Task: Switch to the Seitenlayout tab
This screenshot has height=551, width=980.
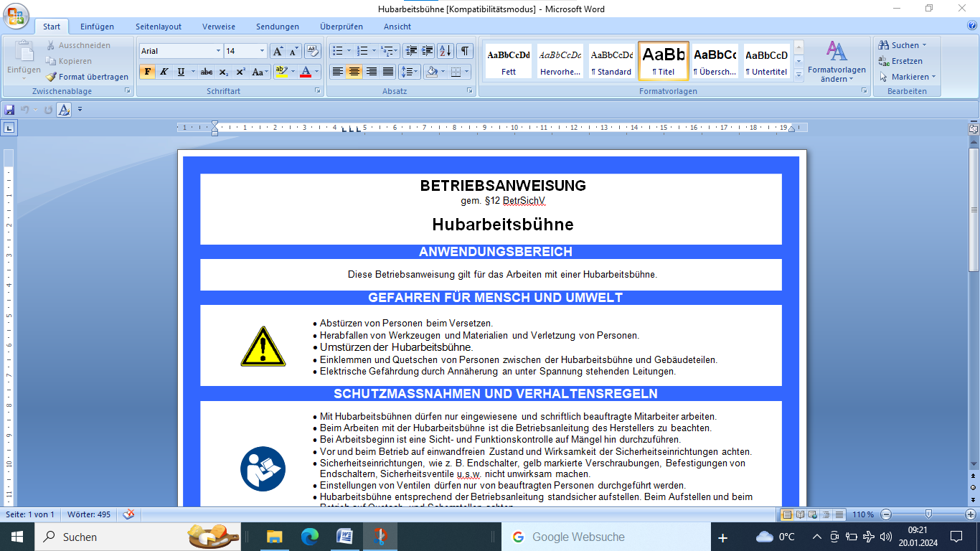Action: click(x=159, y=27)
